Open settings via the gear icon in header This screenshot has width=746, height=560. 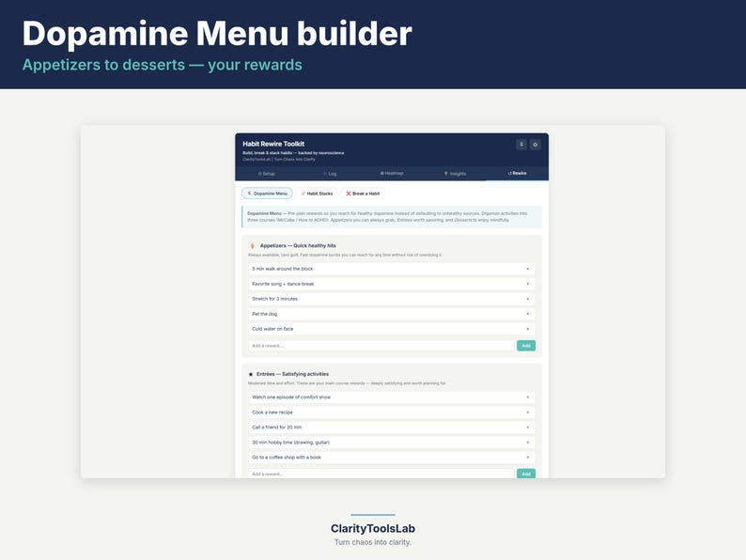pos(536,144)
